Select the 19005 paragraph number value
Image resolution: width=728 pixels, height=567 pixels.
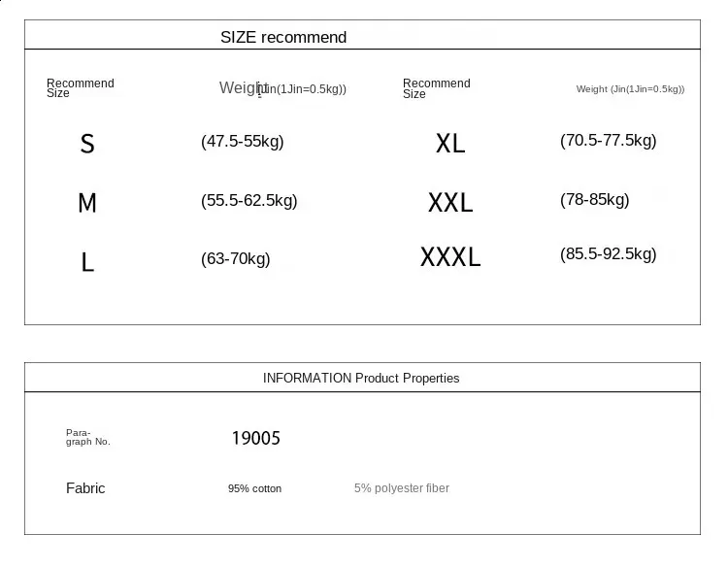pos(255,439)
